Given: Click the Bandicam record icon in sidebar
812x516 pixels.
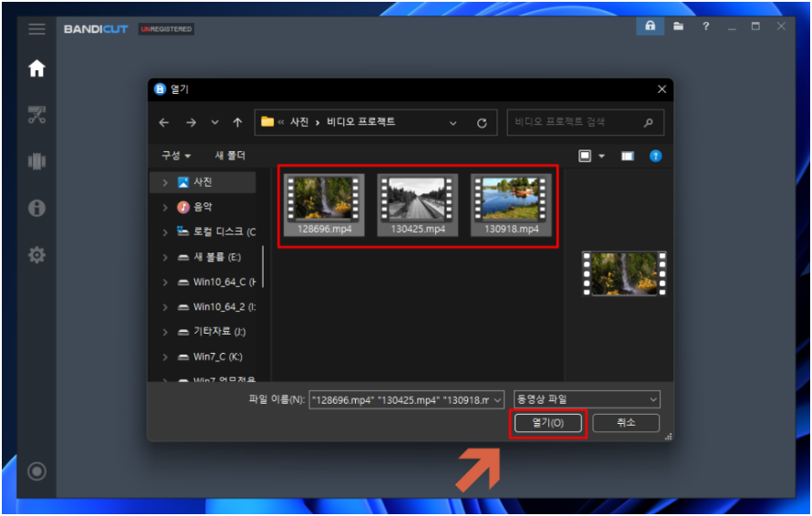Looking at the screenshot, I should pos(36,471).
